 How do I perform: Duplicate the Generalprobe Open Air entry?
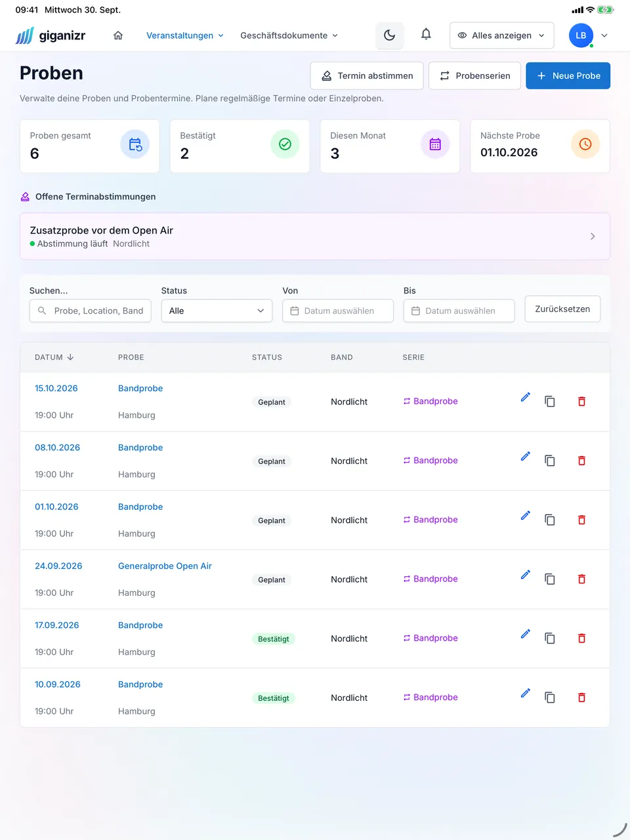coord(550,579)
